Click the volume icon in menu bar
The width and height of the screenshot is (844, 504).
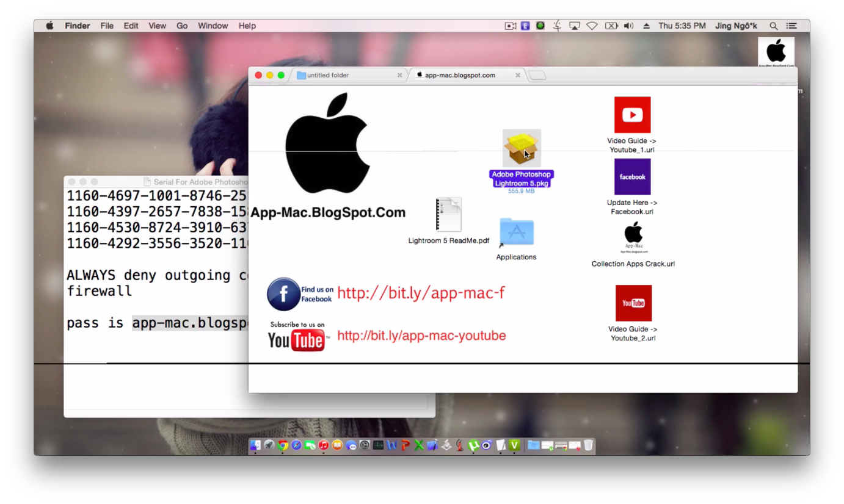click(628, 26)
